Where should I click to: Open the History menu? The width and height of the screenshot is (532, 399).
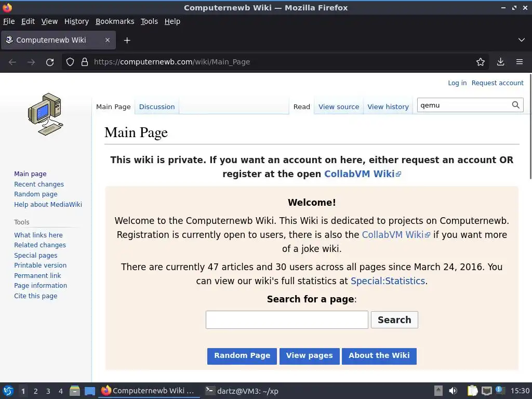pos(76,21)
